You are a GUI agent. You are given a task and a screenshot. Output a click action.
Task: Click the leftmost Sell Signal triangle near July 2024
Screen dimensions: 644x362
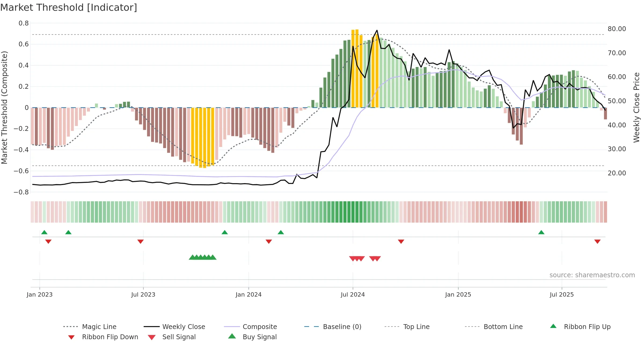click(x=353, y=258)
